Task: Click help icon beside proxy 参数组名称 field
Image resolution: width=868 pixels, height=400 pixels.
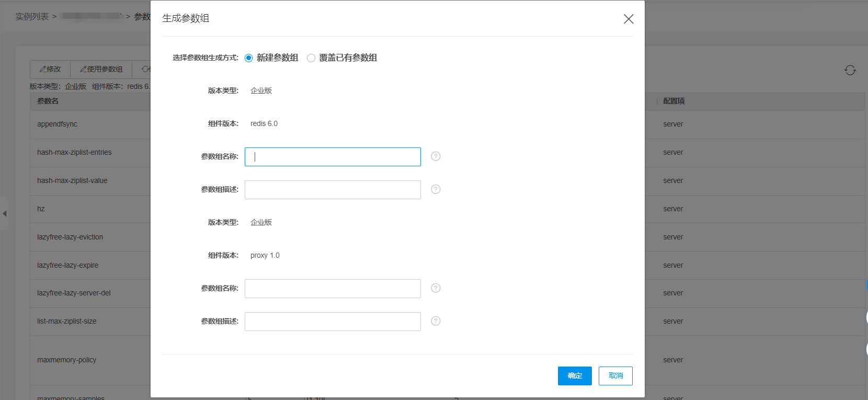Action: click(436, 288)
